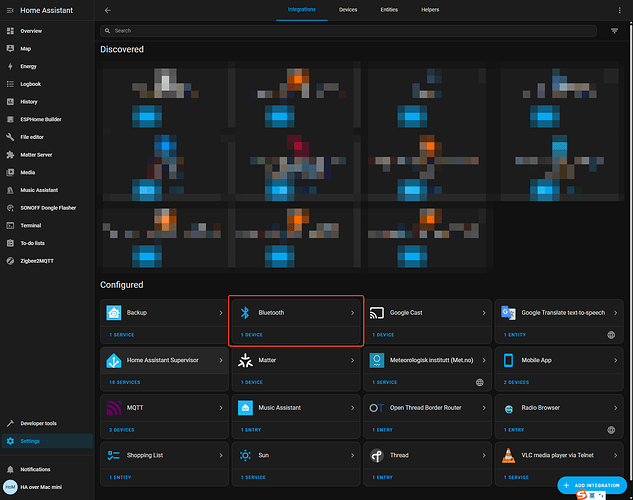The image size is (633, 500).
Task: Click the Google Translate text-to-speech icon
Action: pos(508,313)
